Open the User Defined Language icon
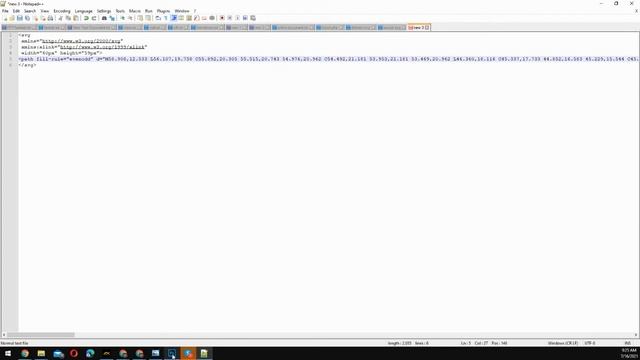 pos(181,18)
